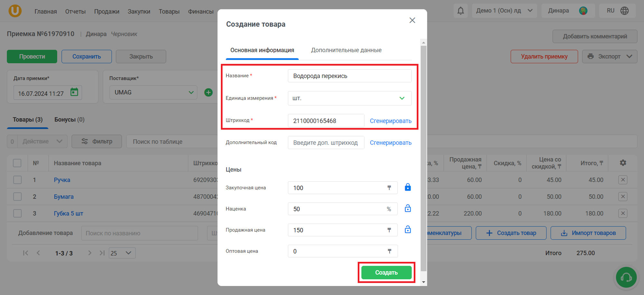Click the Сохранить button
The height and width of the screenshot is (295, 644).
coord(87,56)
